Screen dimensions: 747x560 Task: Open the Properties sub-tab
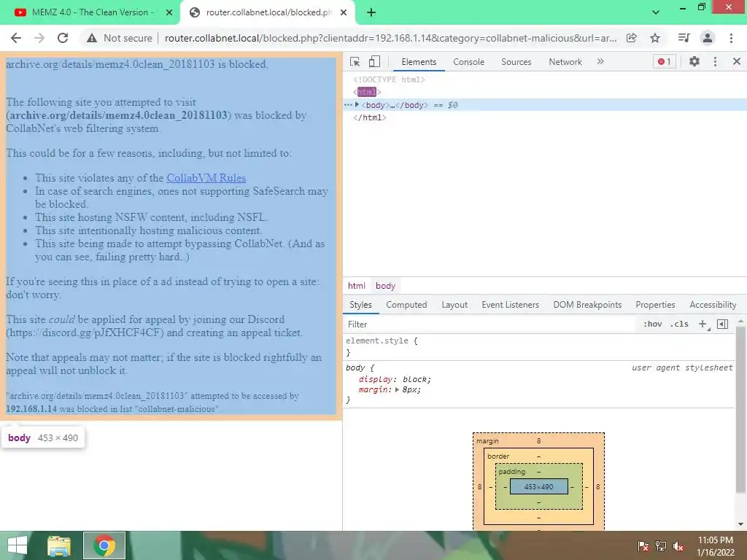click(x=655, y=305)
